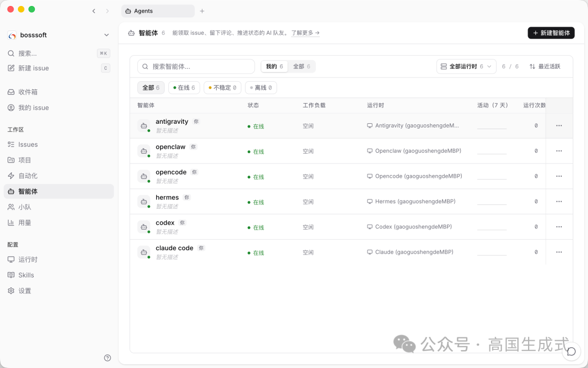Image resolution: width=588 pixels, height=368 pixels.
Task: Open the 全部运行时 runtime dropdown
Action: 466,67
